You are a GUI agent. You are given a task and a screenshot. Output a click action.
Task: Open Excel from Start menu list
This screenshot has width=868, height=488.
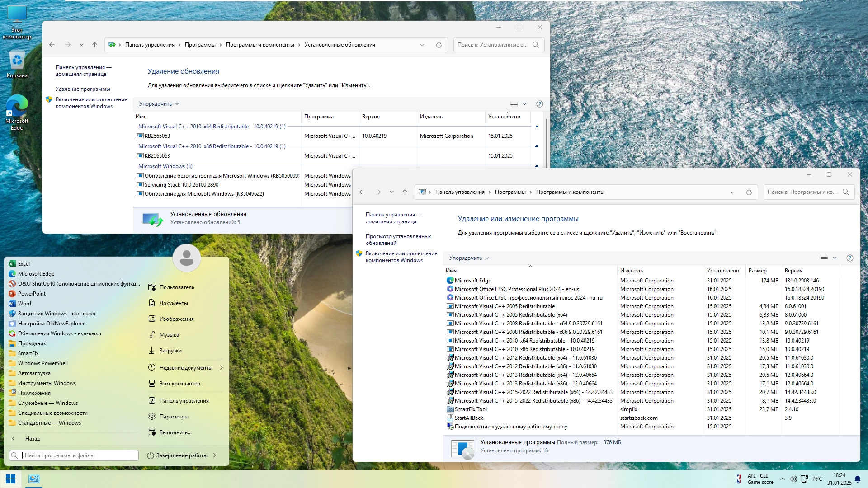(24, 264)
